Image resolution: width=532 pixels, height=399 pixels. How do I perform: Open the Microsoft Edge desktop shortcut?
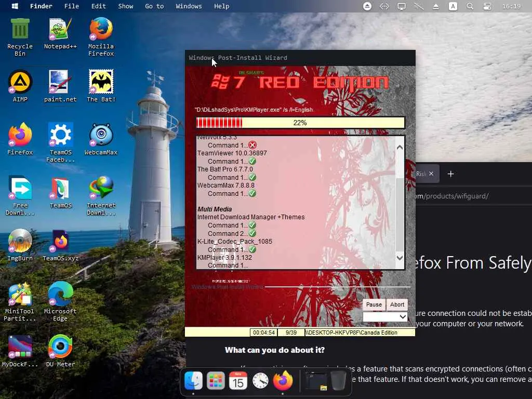click(60, 302)
